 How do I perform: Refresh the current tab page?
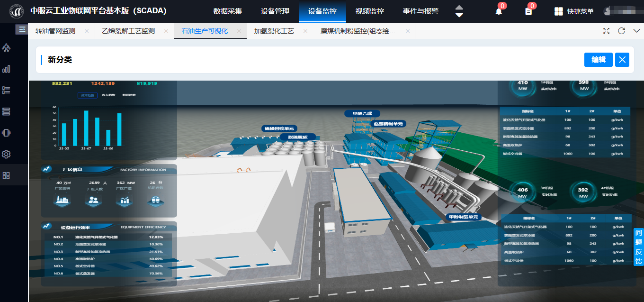621,31
